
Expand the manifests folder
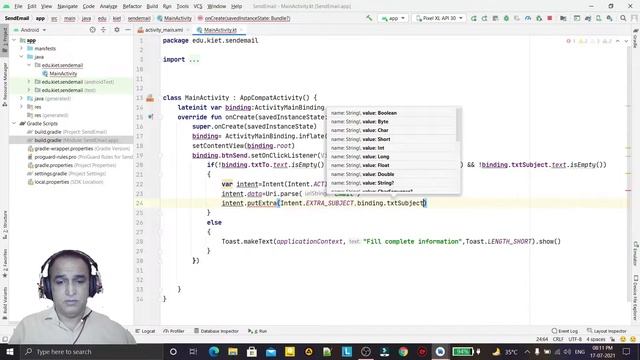(22, 48)
